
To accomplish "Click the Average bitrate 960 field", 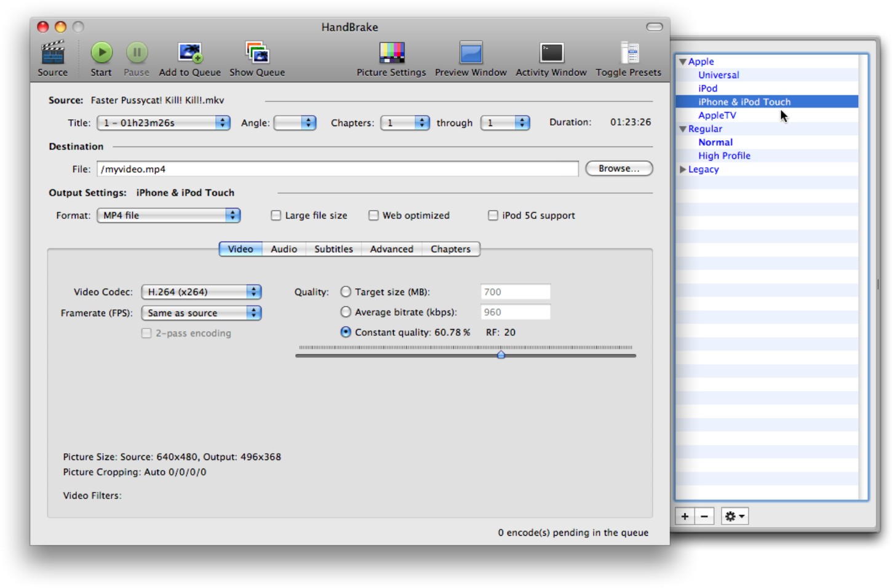I will (x=516, y=312).
